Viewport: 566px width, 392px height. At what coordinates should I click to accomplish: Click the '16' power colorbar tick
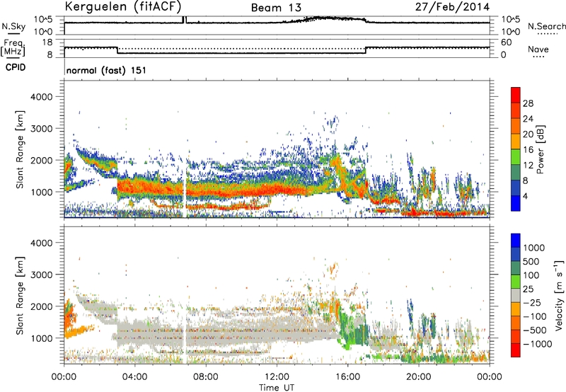pyautogui.click(x=528, y=149)
